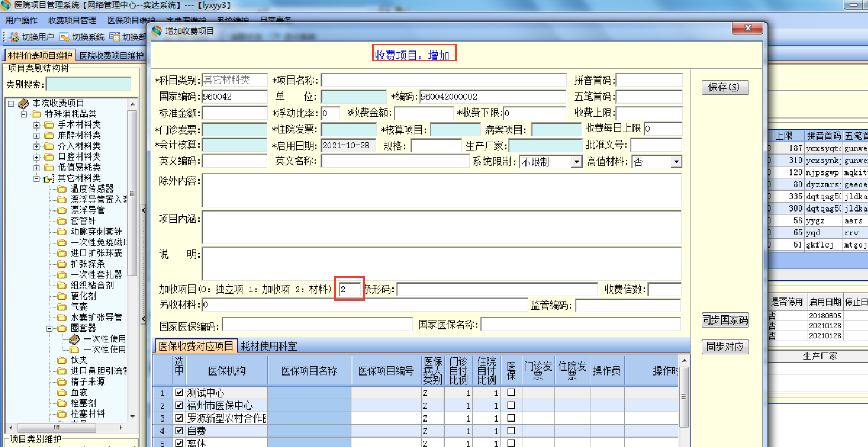Tick the 医保 checkbox in the 罗源新型农村合作 row

point(511,418)
